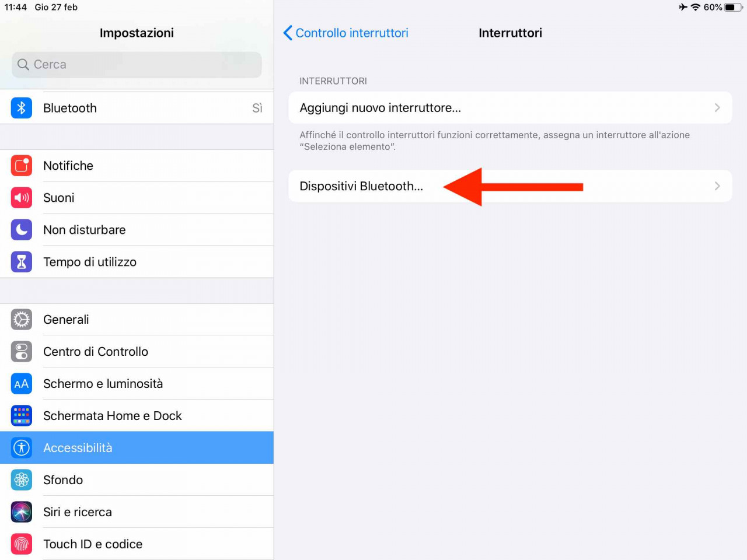747x560 pixels.
Task: Select the Centro di Controllo icon
Action: 22,352
